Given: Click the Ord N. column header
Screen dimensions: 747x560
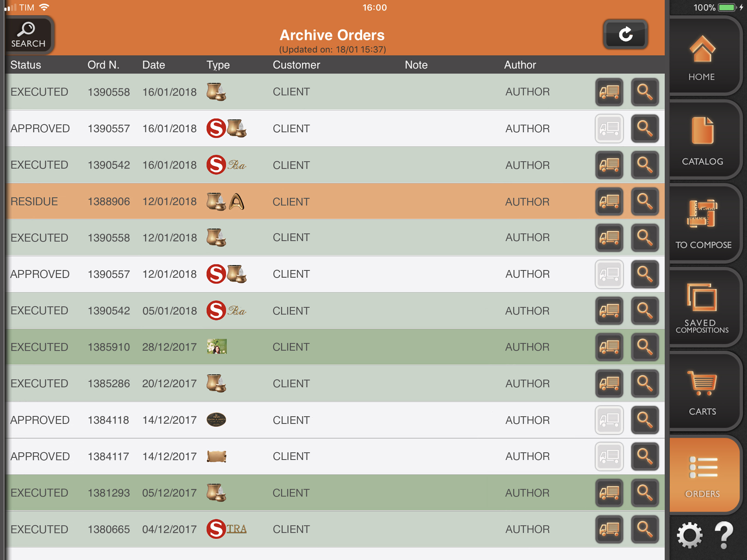Looking at the screenshot, I should 103,65.
